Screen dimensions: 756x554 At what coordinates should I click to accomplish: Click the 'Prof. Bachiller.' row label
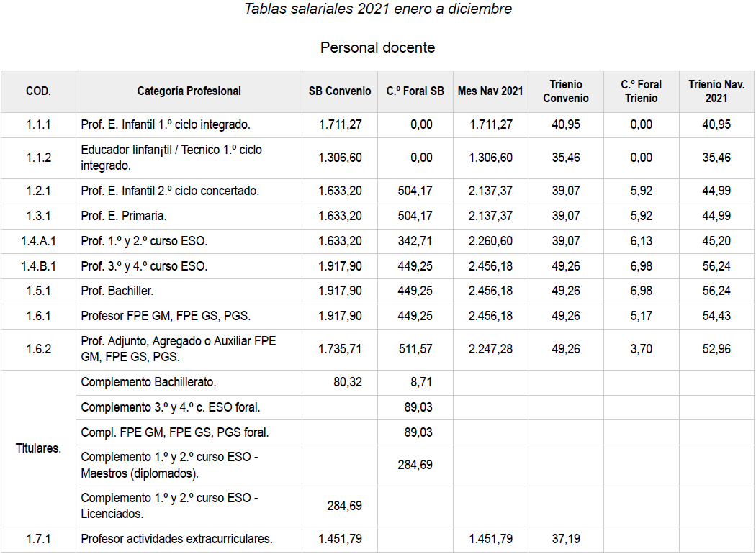pos(117,291)
